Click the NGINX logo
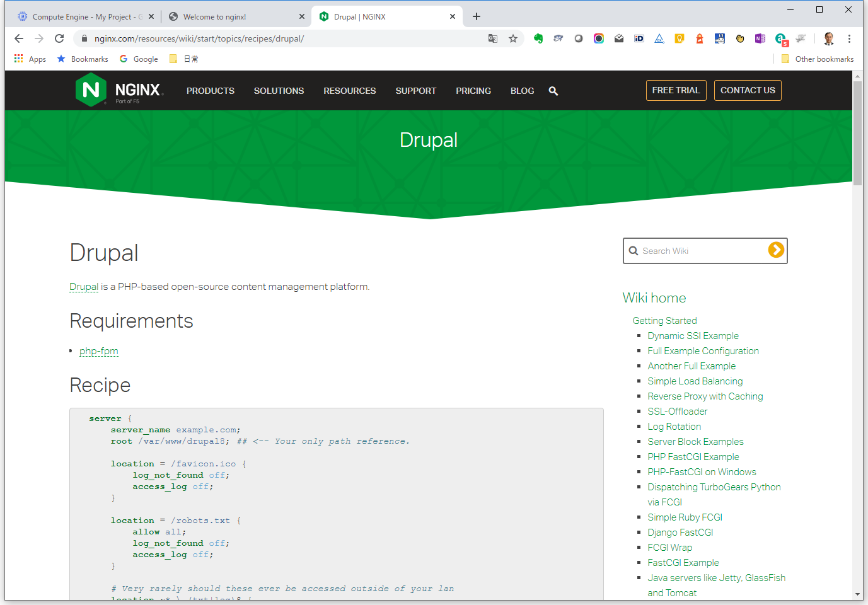Image resolution: width=868 pixels, height=605 pixels. tap(119, 90)
